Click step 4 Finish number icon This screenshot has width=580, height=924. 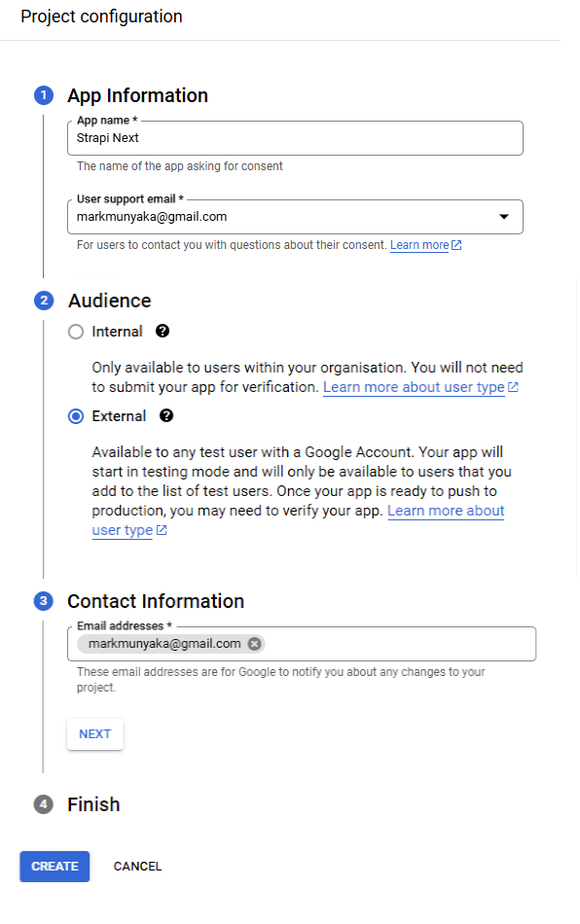(44, 804)
